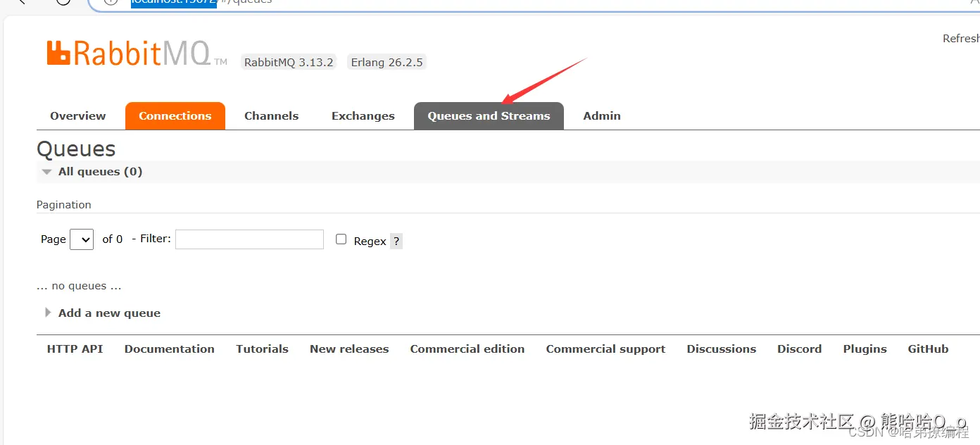Open the Page number dropdown
Image resolution: width=980 pixels, height=445 pixels.
coord(82,239)
